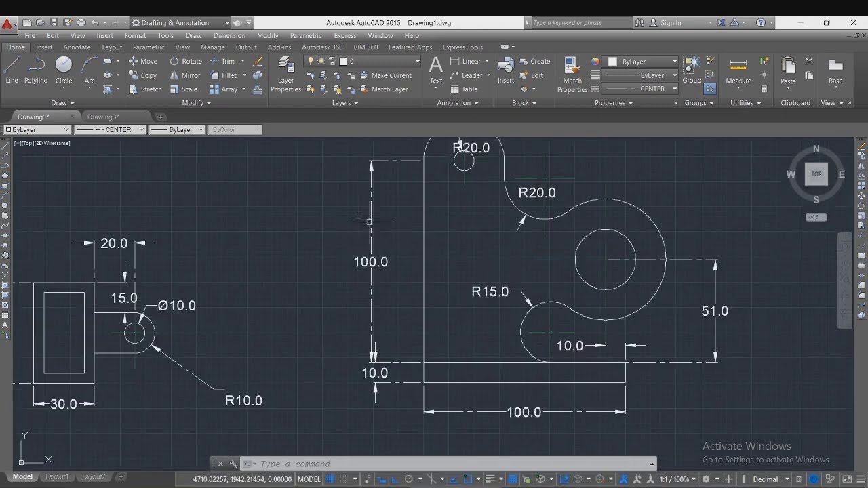The height and width of the screenshot is (488, 868).
Task: Switch to the Layout1 tab
Action: 57,476
